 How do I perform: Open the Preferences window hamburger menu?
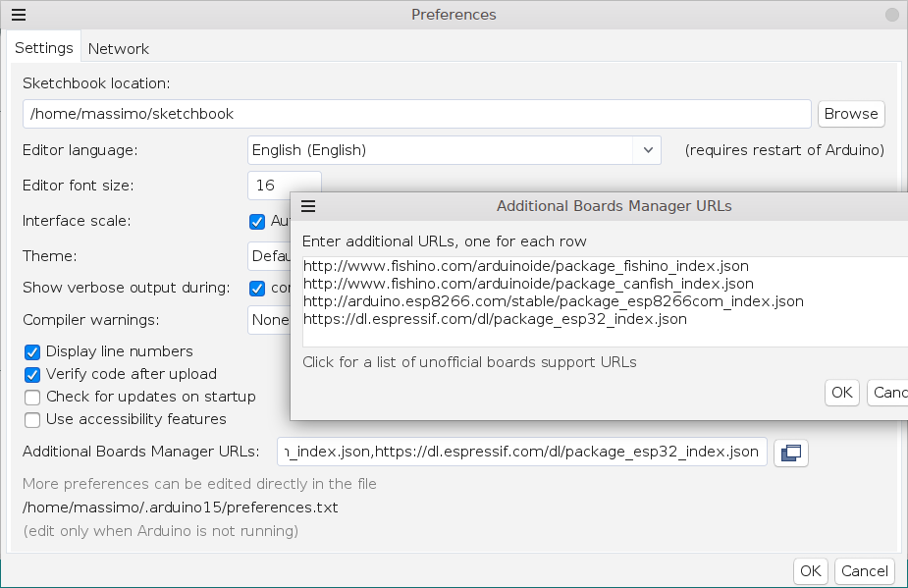[x=19, y=15]
